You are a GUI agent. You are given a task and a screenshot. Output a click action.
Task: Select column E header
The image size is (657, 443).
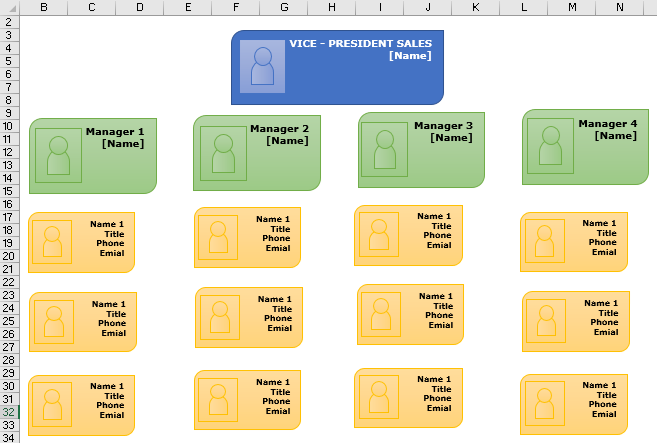[x=188, y=8]
